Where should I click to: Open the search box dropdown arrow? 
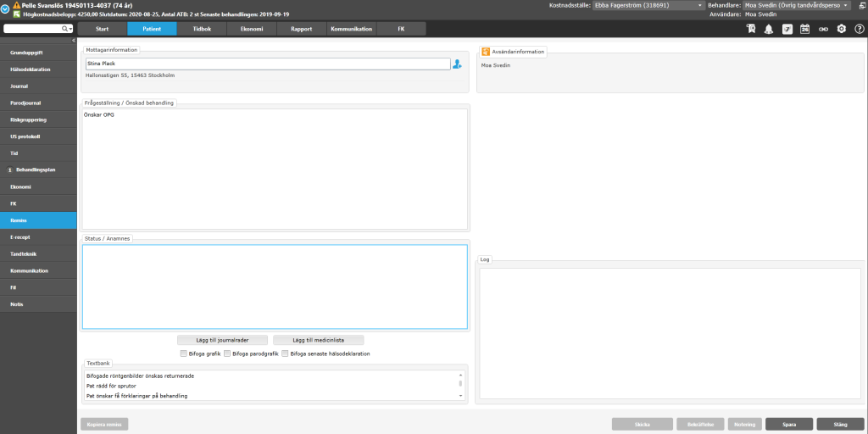(x=71, y=29)
